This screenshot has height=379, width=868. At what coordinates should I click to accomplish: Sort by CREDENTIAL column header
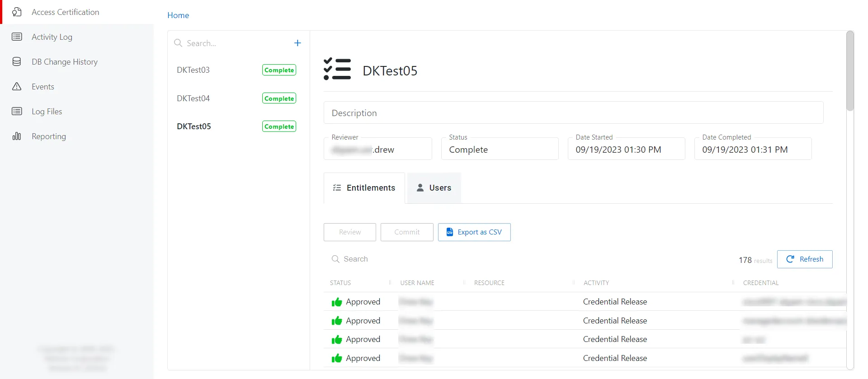[761, 283]
